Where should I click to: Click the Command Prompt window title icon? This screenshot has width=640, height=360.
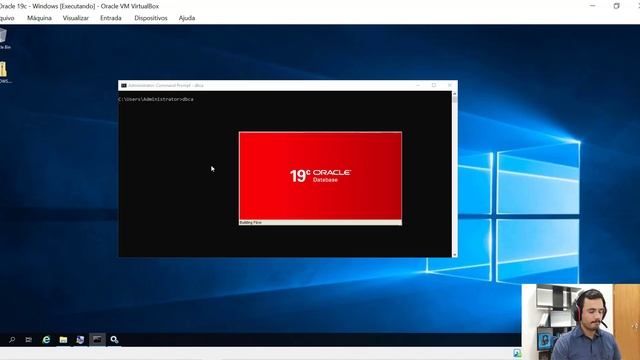[124, 85]
